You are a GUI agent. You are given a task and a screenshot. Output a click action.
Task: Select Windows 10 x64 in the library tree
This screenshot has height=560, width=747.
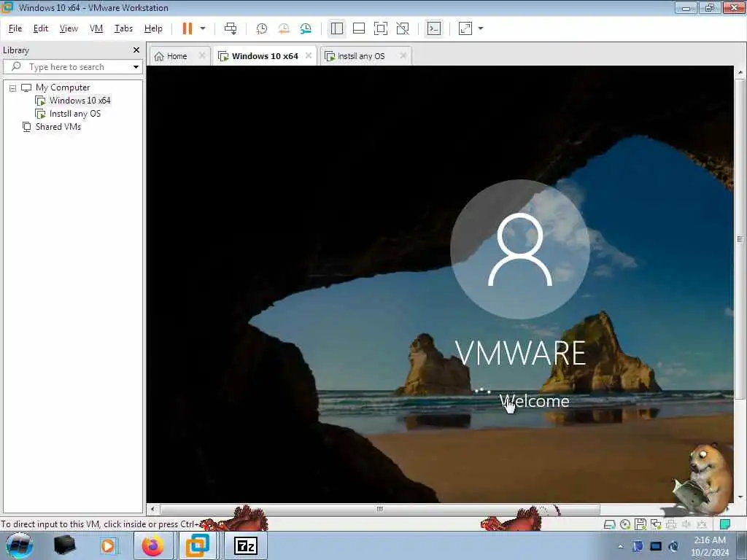click(80, 101)
